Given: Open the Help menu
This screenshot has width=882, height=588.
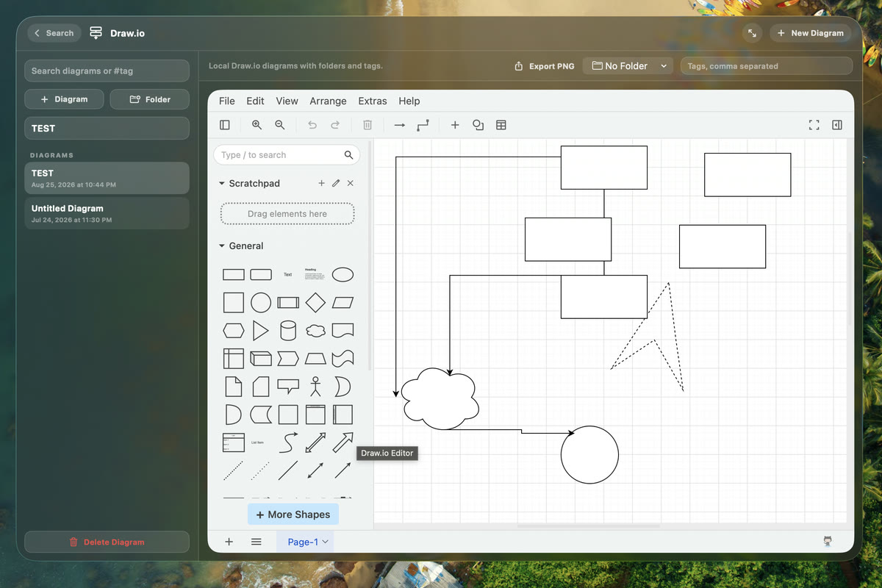Looking at the screenshot, I should coord(409,101).
